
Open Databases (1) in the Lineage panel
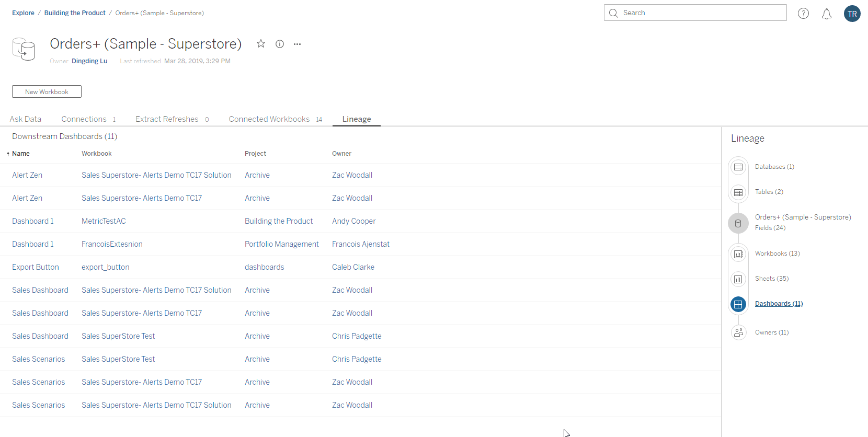[x=774, y=167]
